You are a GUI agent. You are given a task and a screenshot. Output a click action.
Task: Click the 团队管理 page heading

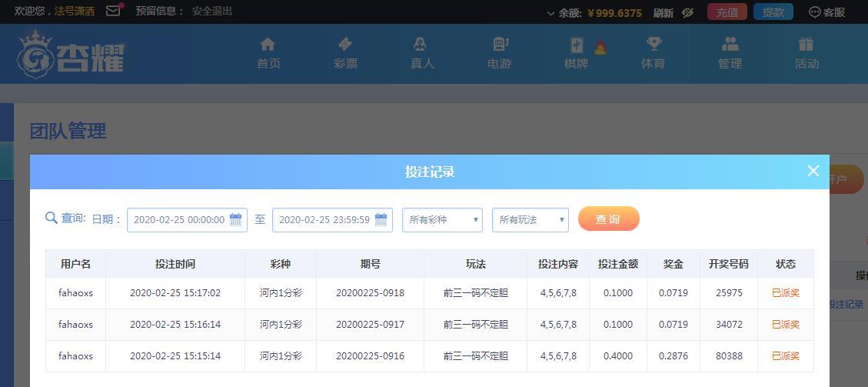click(68, 132)
